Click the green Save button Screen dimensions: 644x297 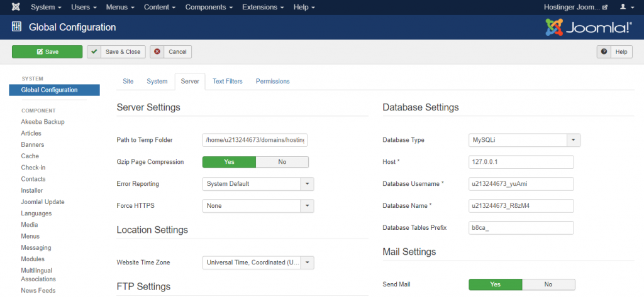(47, 52)
